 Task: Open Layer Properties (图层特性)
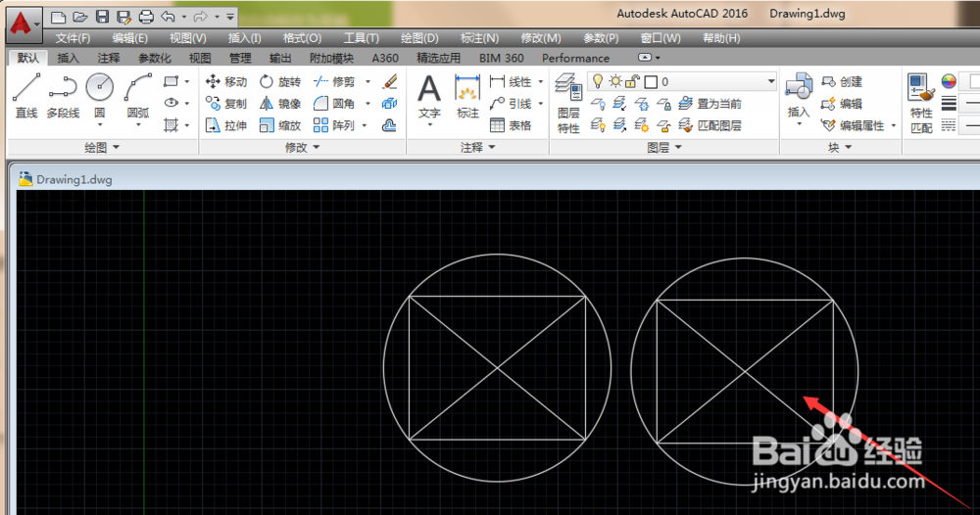pos(568,104)
